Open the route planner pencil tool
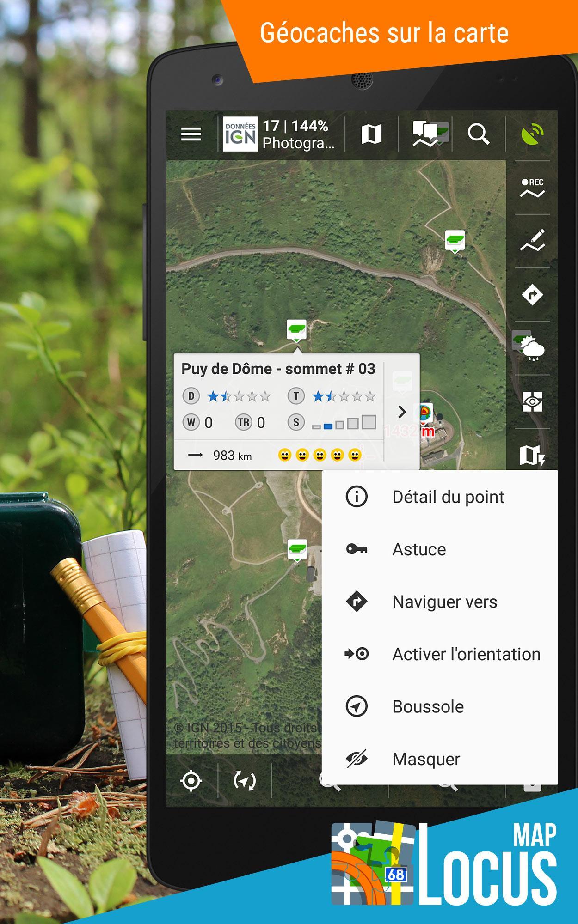The width and height of the screenshot is (578, 924). 532,241
